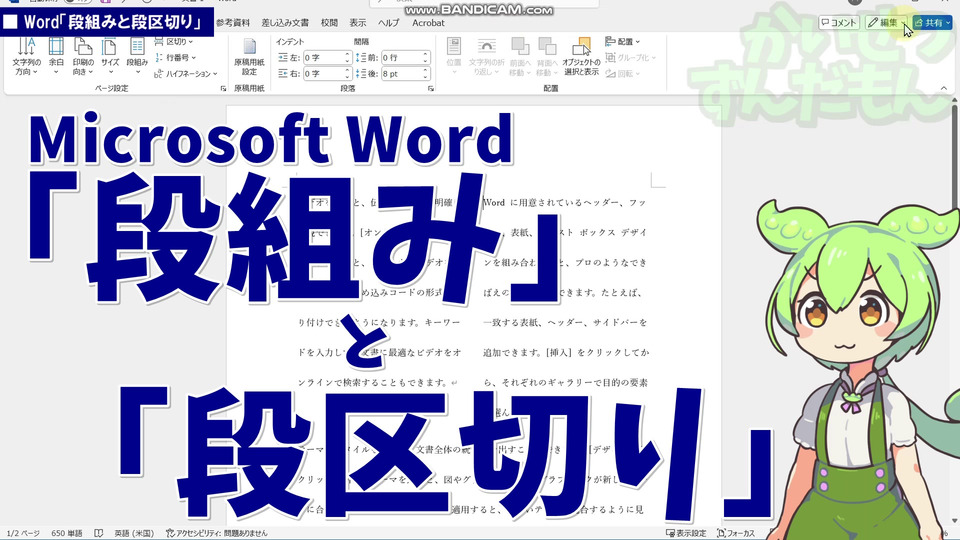Click the proofing book icon in the status bar
This screenshot has height=540, width=960.
click(99, 533)
